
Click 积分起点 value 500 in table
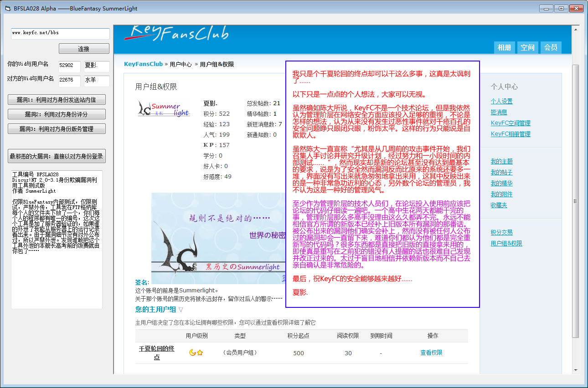299,353
